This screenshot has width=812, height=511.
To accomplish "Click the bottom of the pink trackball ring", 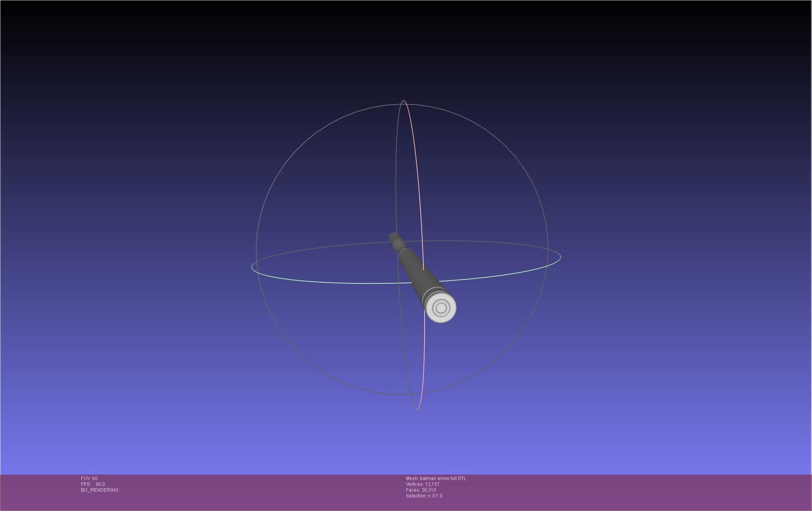I will (x=417, y=409).
